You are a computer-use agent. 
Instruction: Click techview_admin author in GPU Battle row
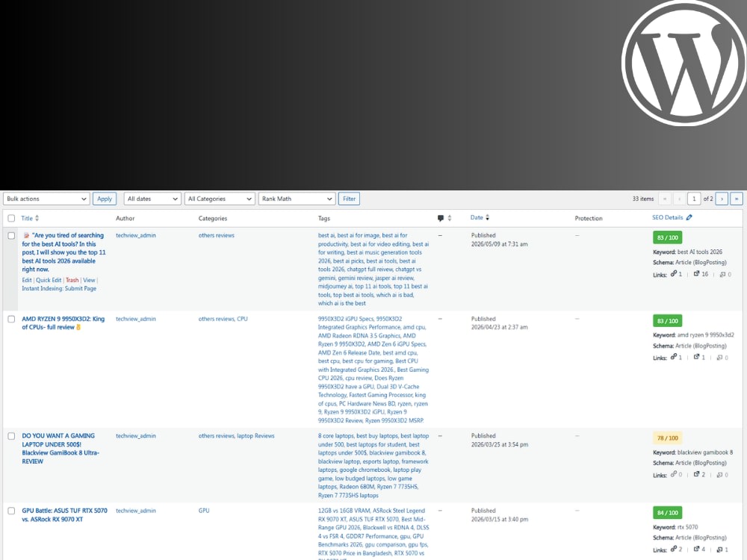click(136, 511)
